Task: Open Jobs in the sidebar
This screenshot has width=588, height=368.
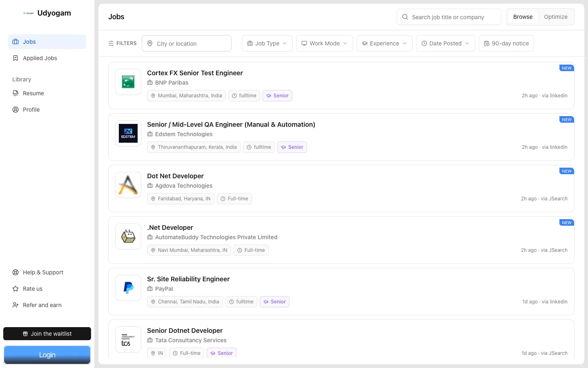Action: pyautogui.click(x=47, y=42)
